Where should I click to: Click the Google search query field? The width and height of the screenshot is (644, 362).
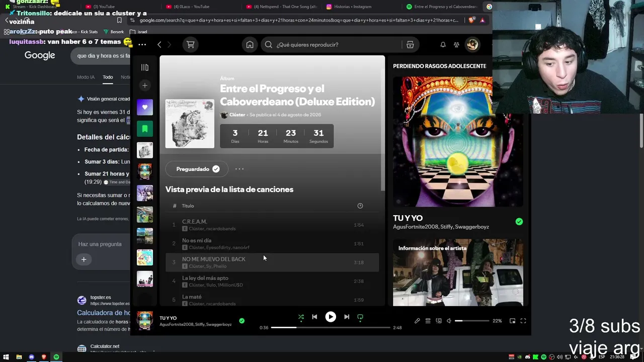point(101,56)
